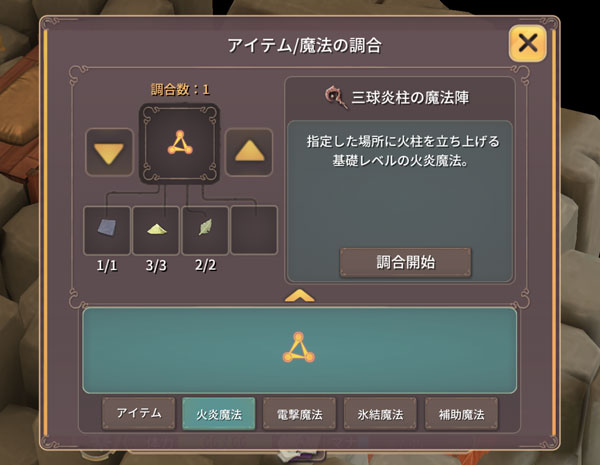Increase the crafting count with the up arrow
Viewport: 600px width, 465px height.
coord(249,152)
